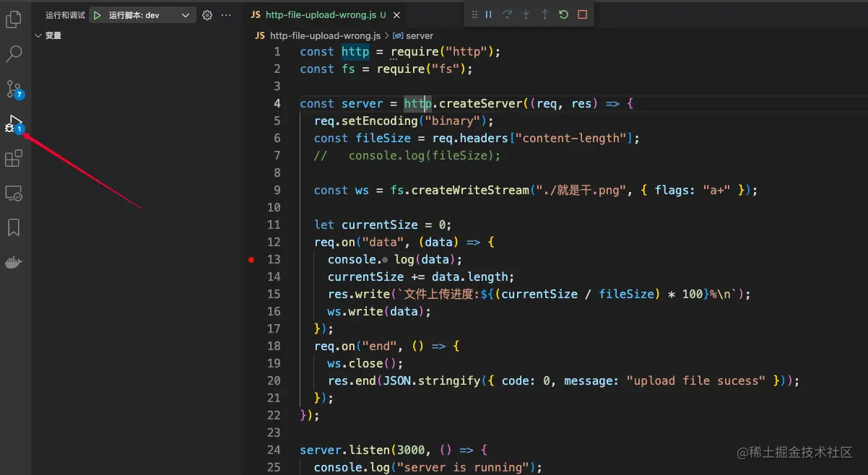Open the Search view in activity bar
This screenshot has height=475, width=868.
(x=14, y=54)
